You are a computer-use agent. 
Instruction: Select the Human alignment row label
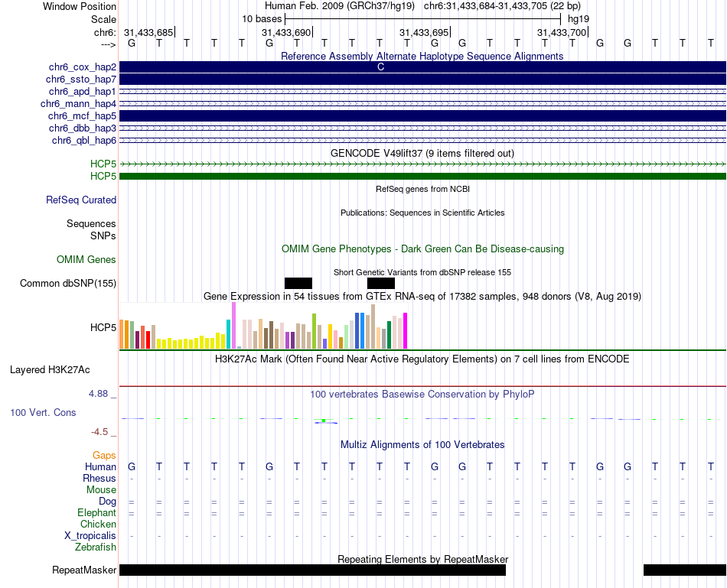(100, 466)
